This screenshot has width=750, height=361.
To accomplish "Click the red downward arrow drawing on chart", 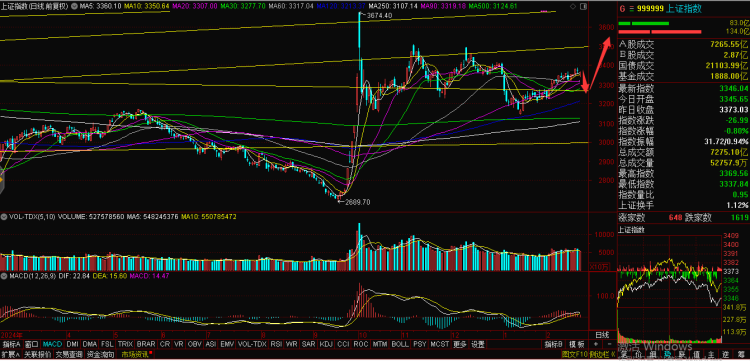I will coord(585,81).
